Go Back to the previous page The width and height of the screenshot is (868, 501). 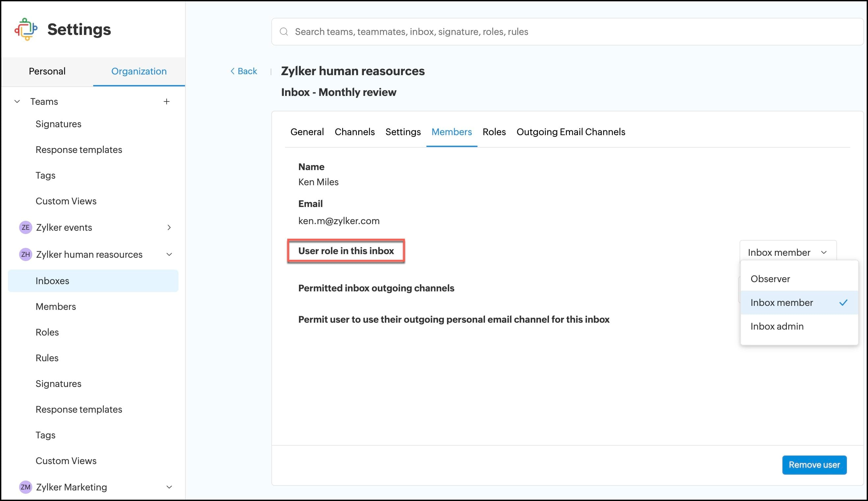pyautogui.click(x=244, y=71)
